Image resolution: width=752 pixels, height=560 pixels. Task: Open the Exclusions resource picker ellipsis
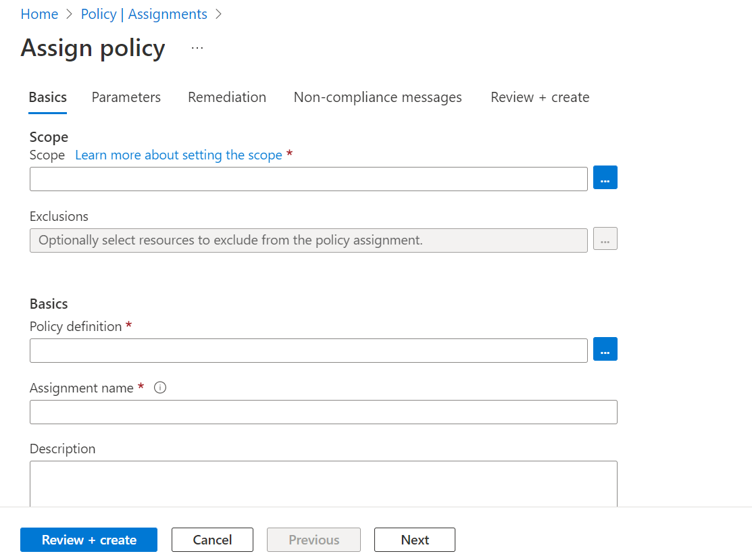tap(605, 238)
